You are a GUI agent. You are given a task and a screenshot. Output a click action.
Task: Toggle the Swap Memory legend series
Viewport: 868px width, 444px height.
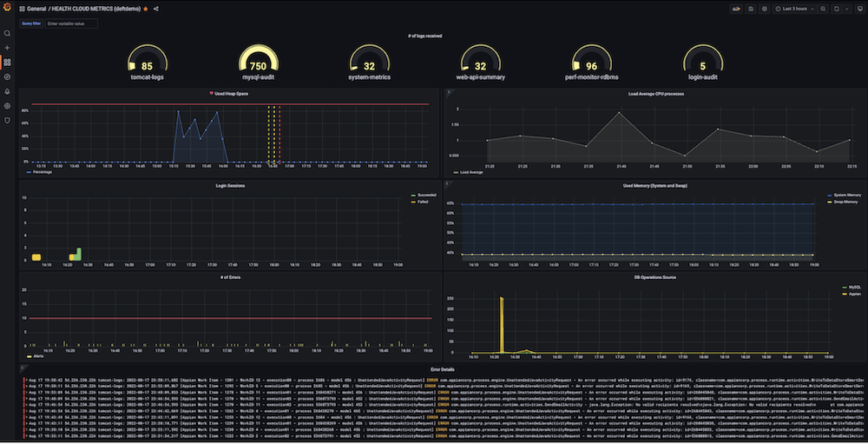845,202
